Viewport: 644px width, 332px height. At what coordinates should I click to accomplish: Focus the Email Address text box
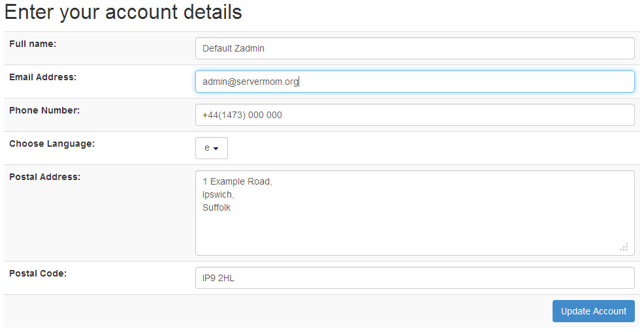[414, 82]
